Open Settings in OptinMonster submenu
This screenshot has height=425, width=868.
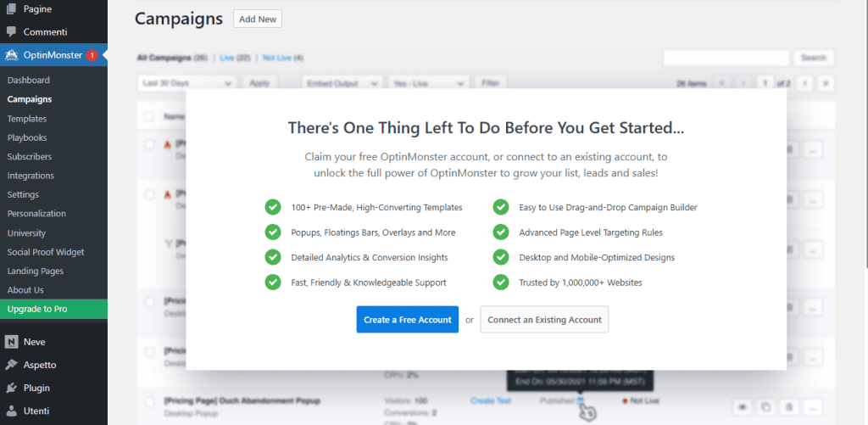23,194
